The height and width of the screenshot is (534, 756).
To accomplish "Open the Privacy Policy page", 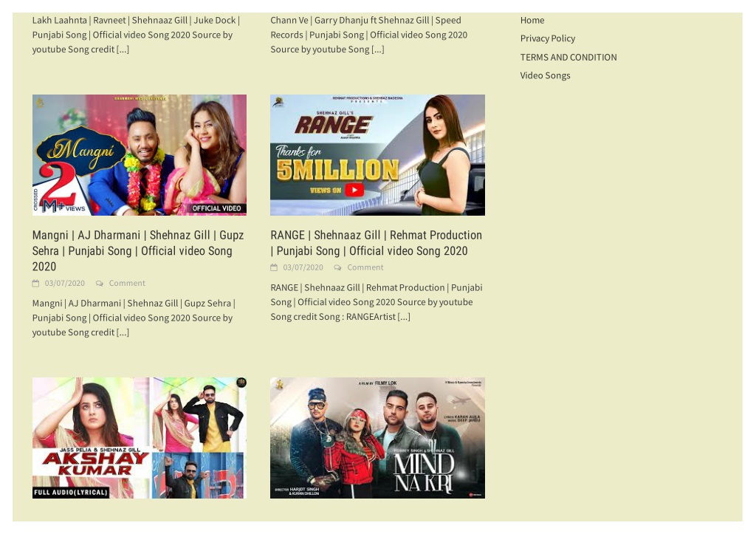I will pos(547,38).
